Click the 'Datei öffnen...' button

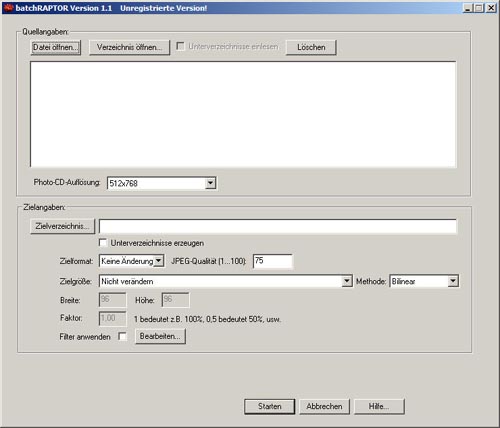point(56,47)
